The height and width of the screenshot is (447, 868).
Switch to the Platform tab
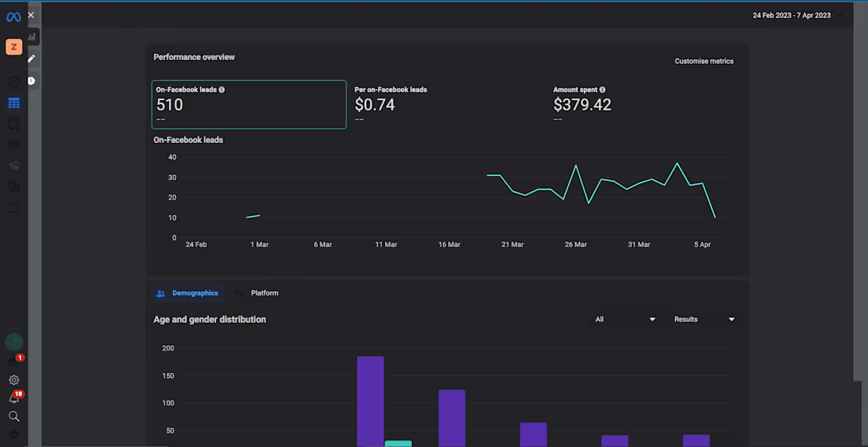click(257, 293)
